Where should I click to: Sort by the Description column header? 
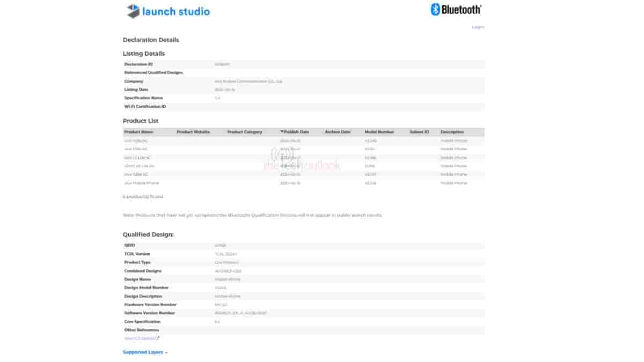pos(452,132)
